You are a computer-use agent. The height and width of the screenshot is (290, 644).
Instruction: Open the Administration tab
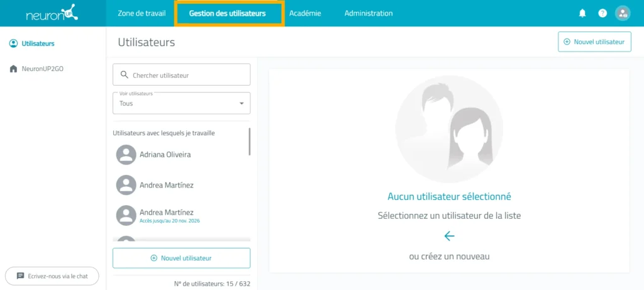[x=369, y=13]
